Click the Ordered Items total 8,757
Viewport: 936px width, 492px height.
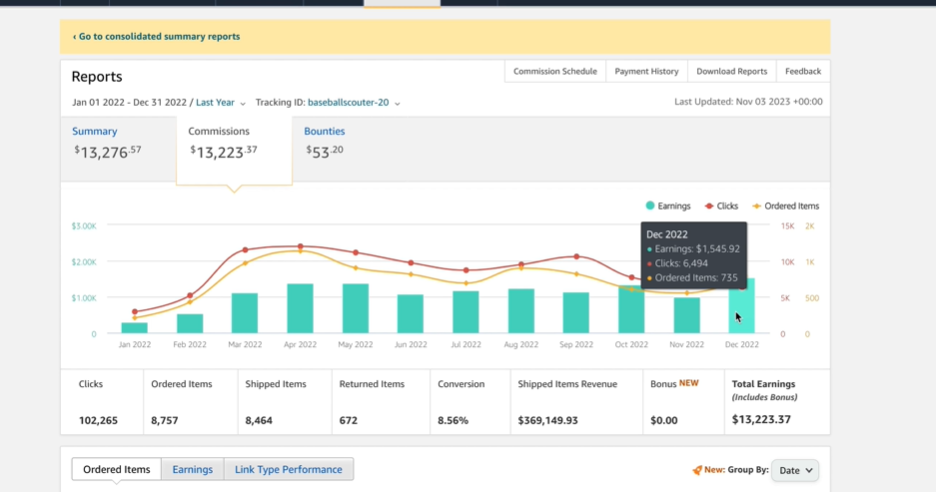(165, 420)
